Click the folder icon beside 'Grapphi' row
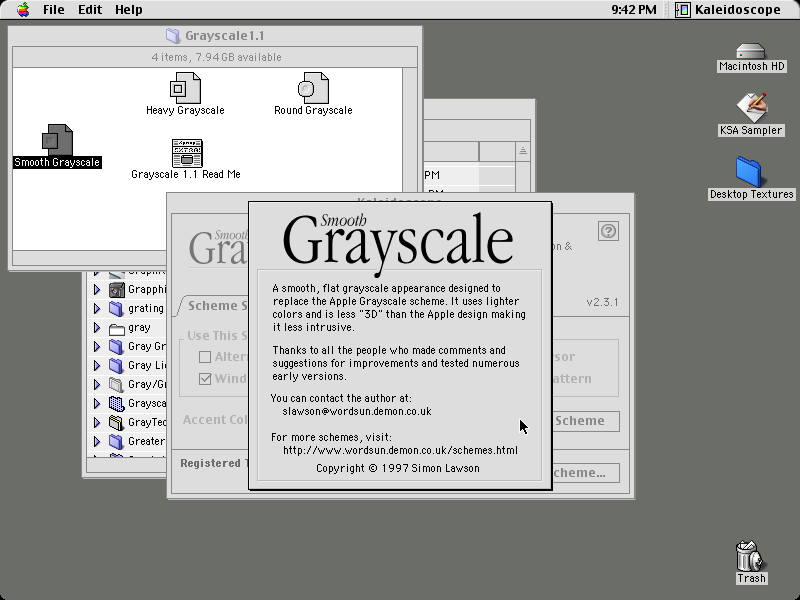Viewport: 800px width, 600px height. [117, 290]
